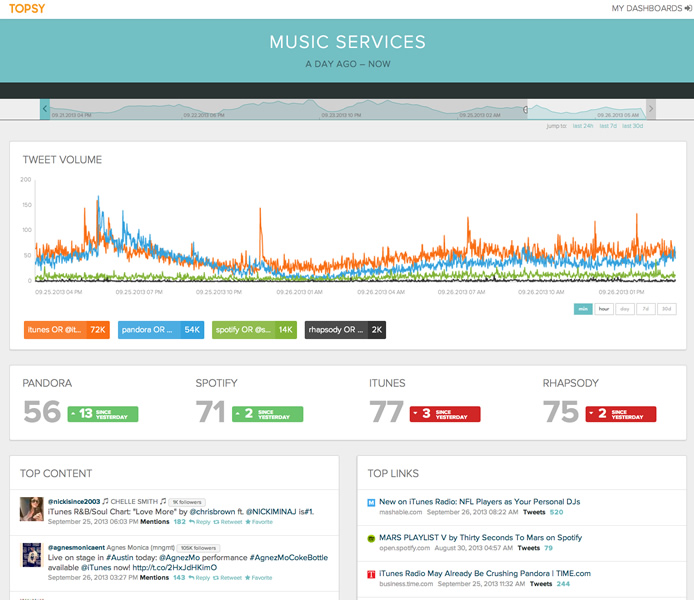Reply to the @agnesmonicaent tweet
The height and width of the screenshot is (600, 694).
(x=199, y=578)
